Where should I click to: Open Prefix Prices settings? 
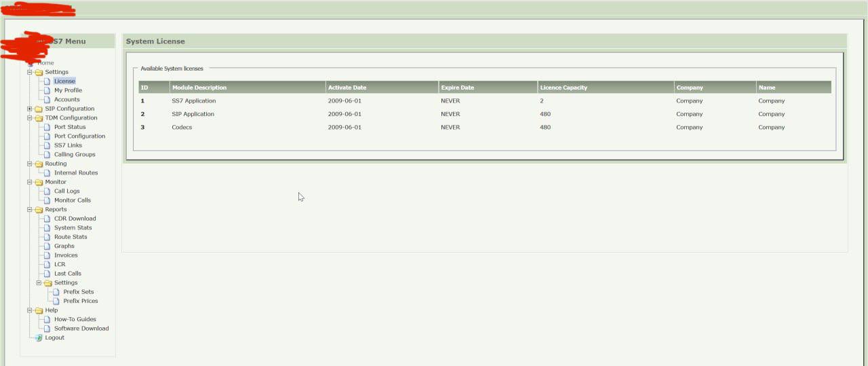(80, 301)
